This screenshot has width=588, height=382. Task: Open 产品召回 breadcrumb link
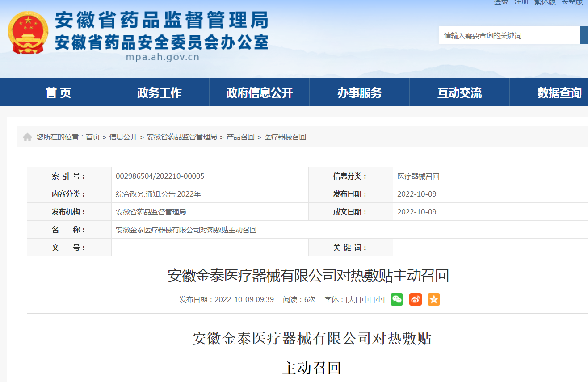240,137
